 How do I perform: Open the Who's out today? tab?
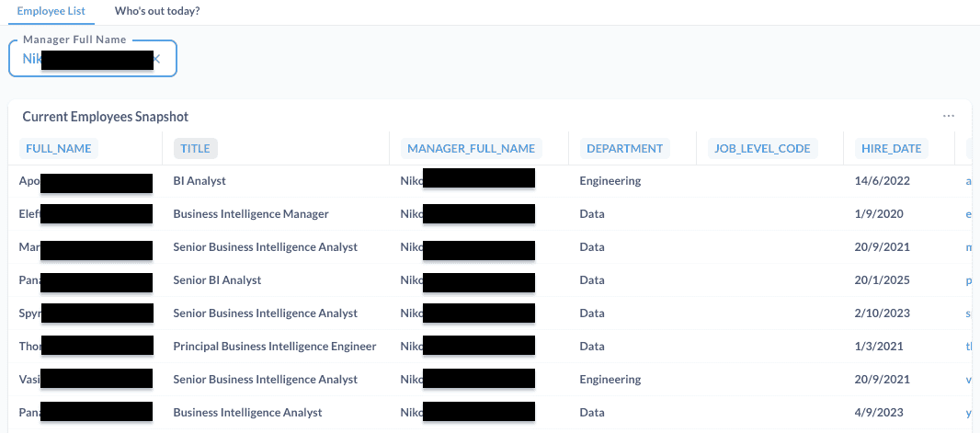157,11
